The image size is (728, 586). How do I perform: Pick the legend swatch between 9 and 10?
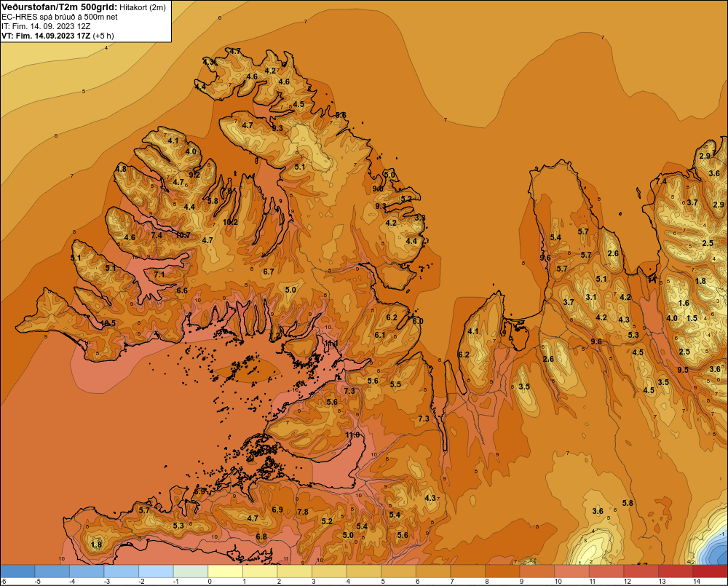(537, 571)
